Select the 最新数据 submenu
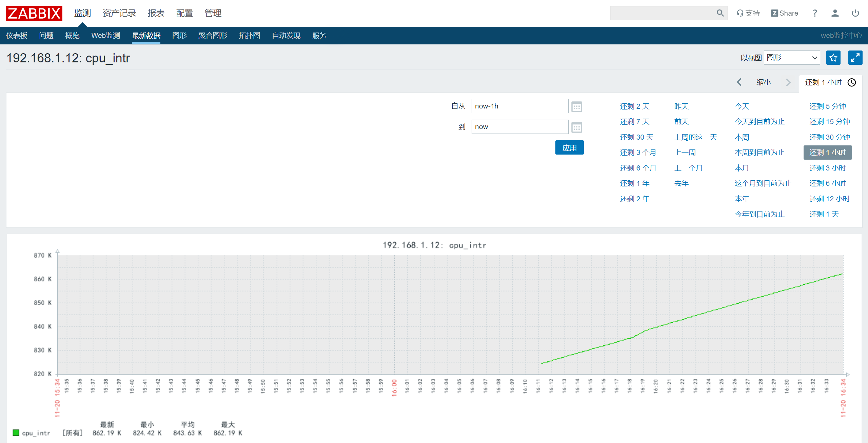 pos(146,36)
